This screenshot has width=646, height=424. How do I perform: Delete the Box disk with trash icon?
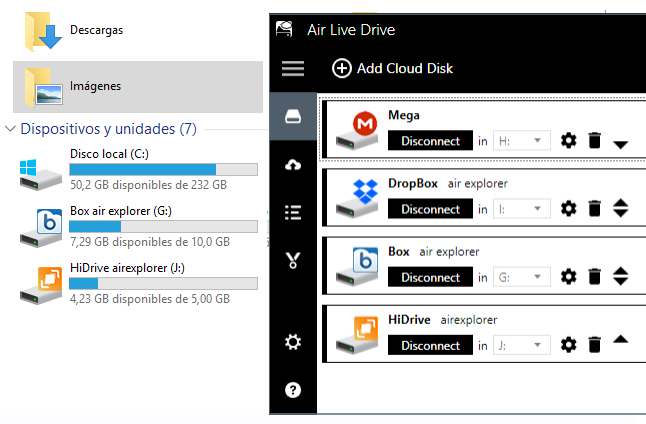point(595,276)
